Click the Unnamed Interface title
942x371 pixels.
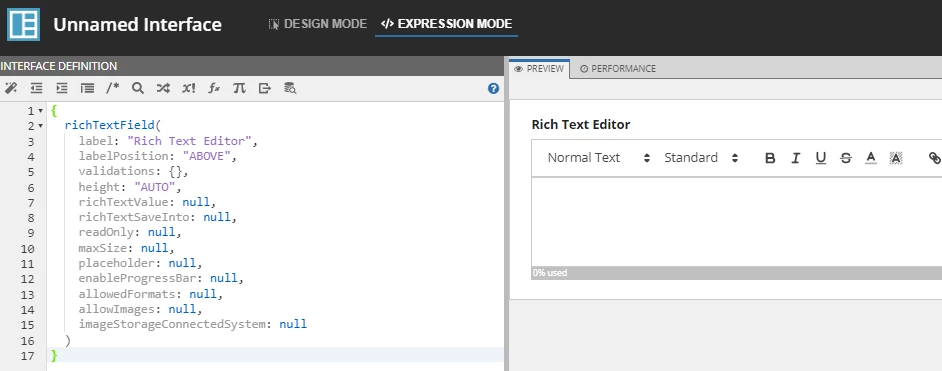(x=138, y=25)
